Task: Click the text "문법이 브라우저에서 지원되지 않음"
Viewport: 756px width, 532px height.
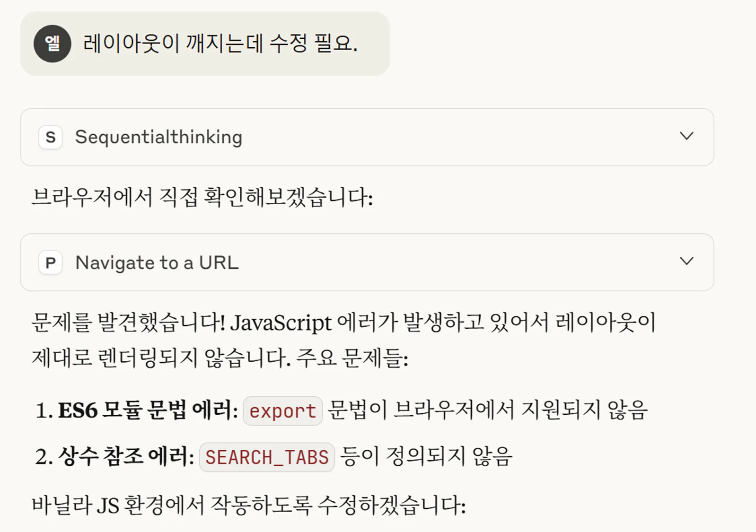Action: (x=487, y=410)
